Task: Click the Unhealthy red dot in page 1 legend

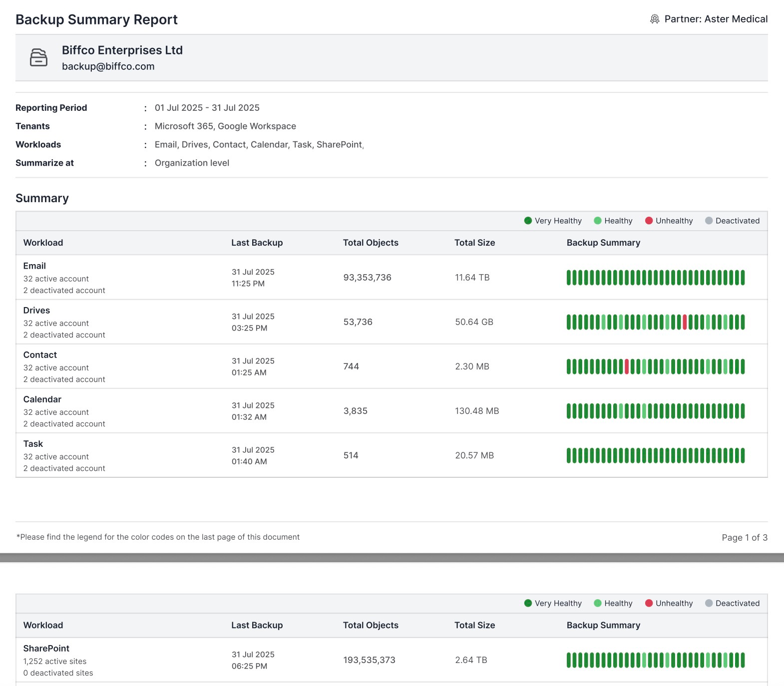Action: (x=649, y=221)
